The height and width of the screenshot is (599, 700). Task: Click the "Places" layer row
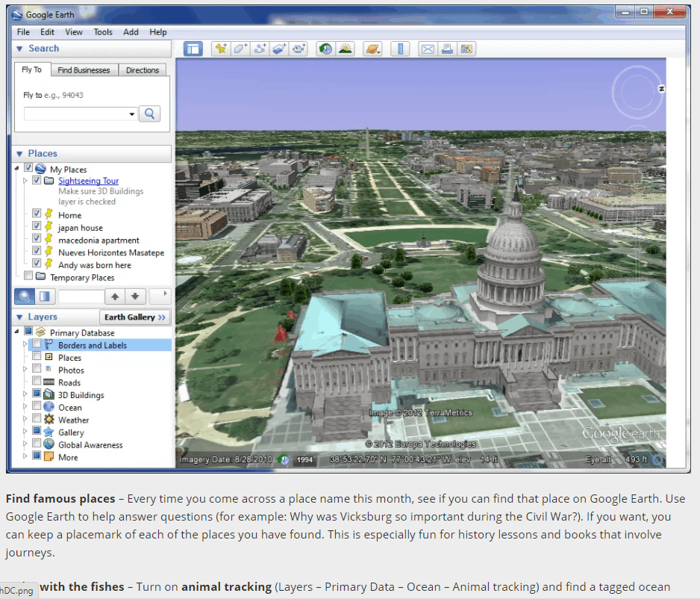tap(69, 358)
